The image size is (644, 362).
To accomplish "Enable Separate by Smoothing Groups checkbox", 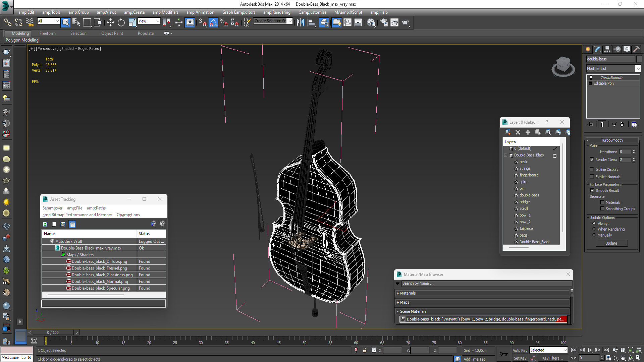I will [602, 208].
